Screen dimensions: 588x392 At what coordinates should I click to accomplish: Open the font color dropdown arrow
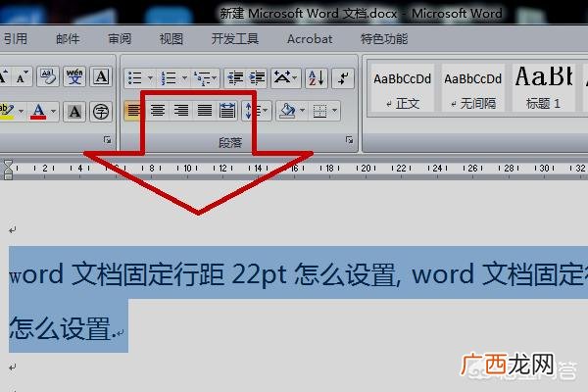pyautogui.click(x=53, y=111)
